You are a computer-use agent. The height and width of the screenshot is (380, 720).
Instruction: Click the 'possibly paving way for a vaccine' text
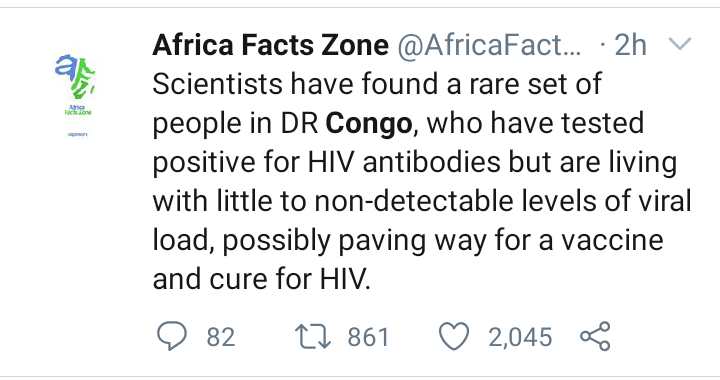(443, 240)
